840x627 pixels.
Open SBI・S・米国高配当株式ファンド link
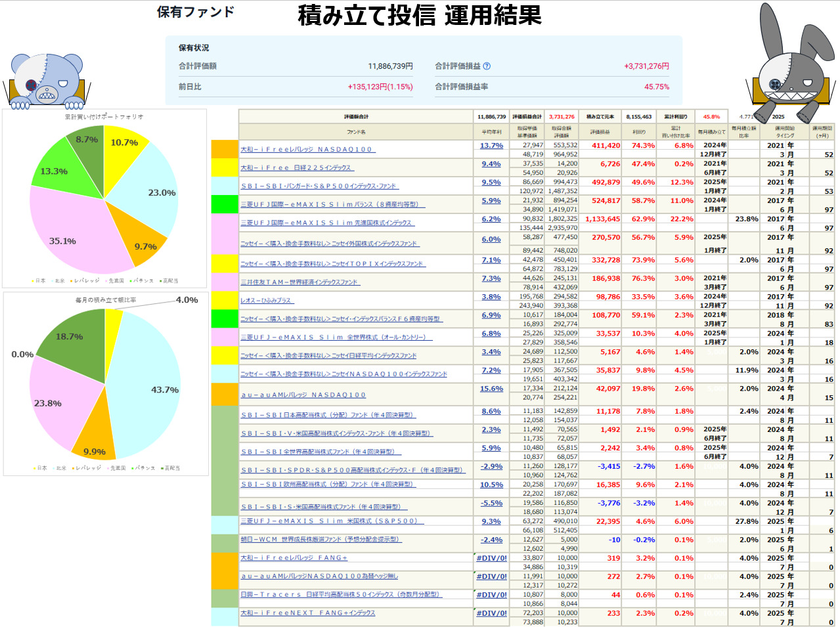324,507
